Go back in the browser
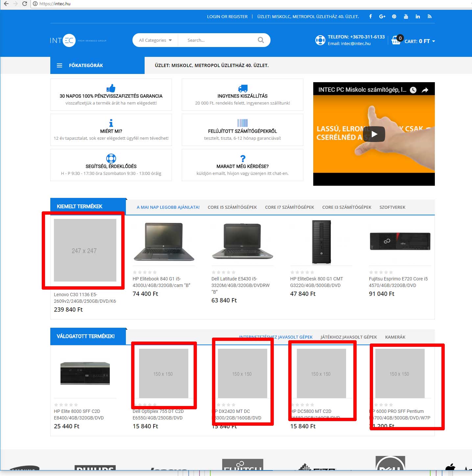 pyautogui.click(x=6, y=4)
